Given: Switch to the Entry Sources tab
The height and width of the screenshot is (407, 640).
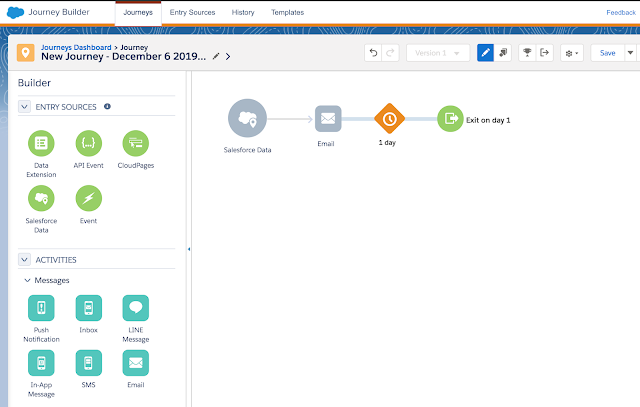Looking at the screenshot, I should click(192, 13).
